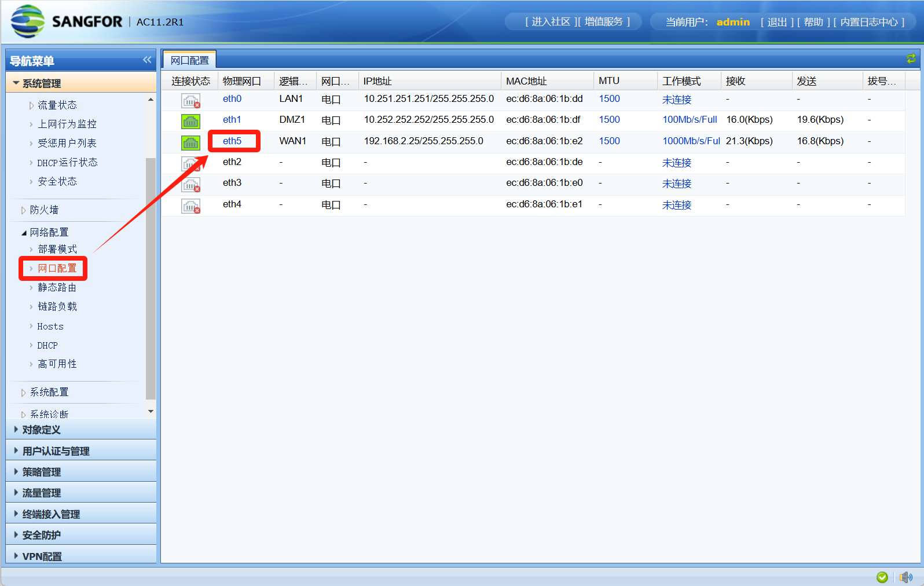This screenshot has width=924, height=586.
Task: Click the green checkmark status icon
Action: (882, 577)
